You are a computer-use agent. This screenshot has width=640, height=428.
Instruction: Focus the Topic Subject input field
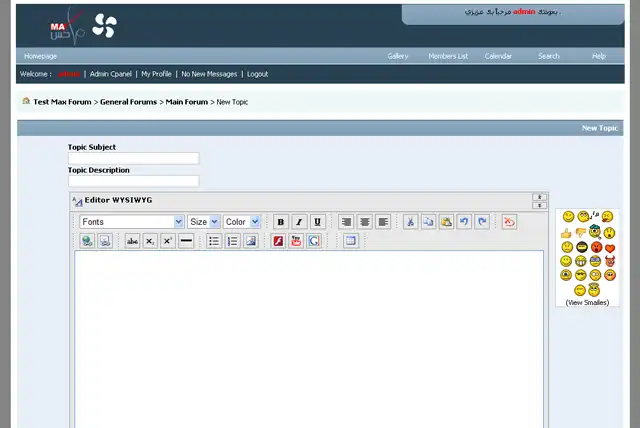[x=133, y=158]
